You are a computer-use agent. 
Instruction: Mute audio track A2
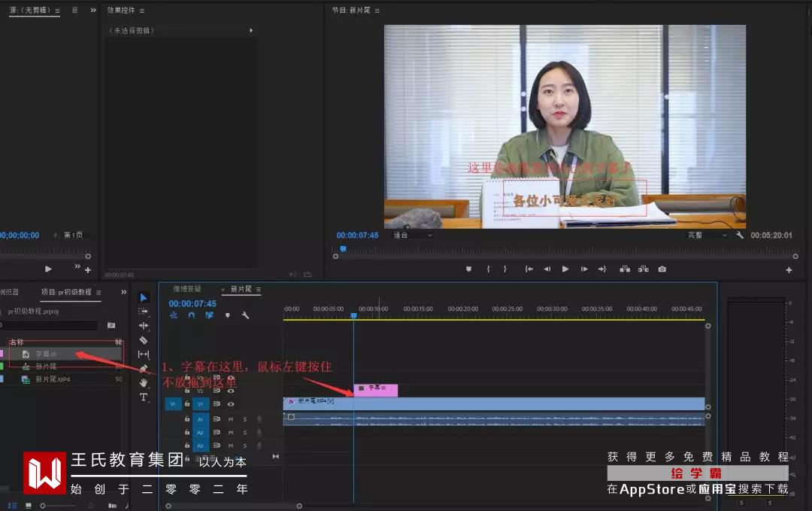tap(231, 432)
